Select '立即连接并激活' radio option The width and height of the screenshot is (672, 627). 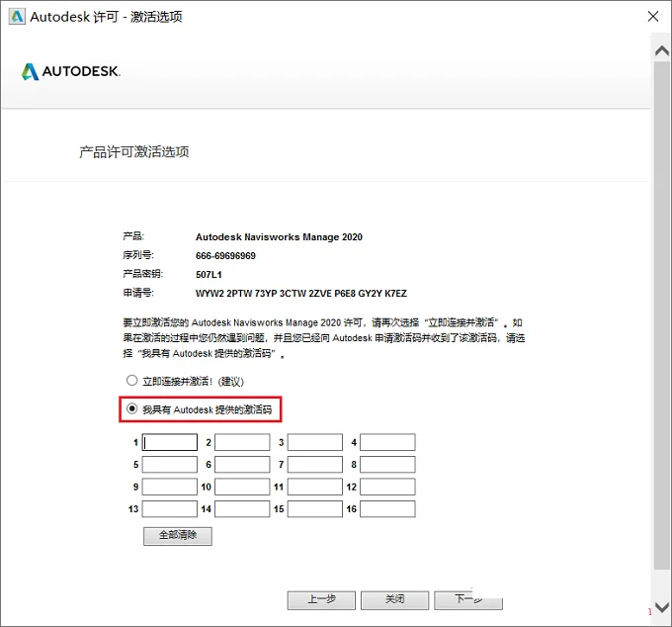(x=132, y=381)
